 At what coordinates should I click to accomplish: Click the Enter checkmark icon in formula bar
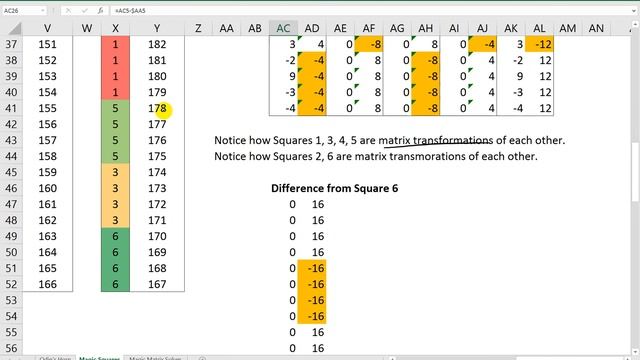[84, 11]
